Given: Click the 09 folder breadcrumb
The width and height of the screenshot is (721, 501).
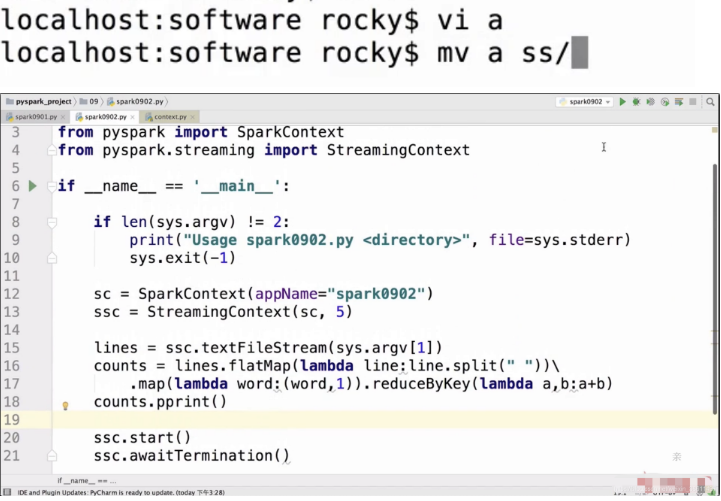Looking at the screenshot, I should (95, 102).
